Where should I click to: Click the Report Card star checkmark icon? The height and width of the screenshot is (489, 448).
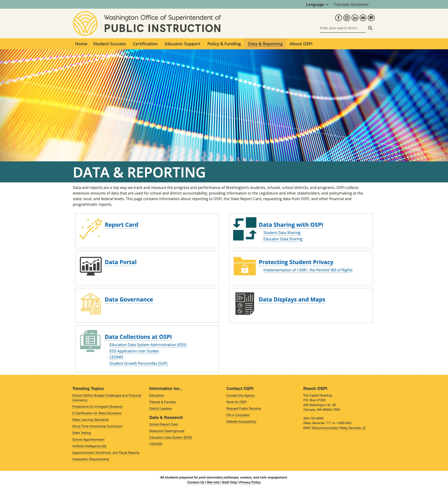(90, 229)
